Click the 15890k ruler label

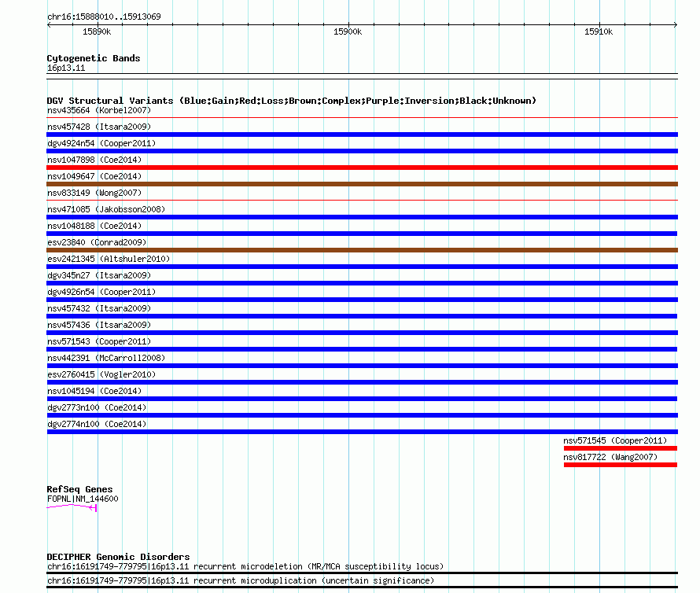tap(97, 31)
